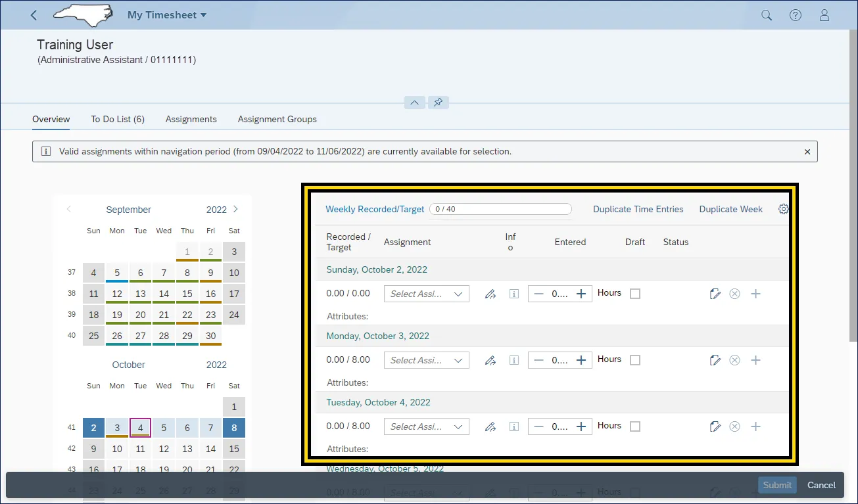Collapse the header with the up chevron
This screenshot has height=504, width=858.
point(414,103)
